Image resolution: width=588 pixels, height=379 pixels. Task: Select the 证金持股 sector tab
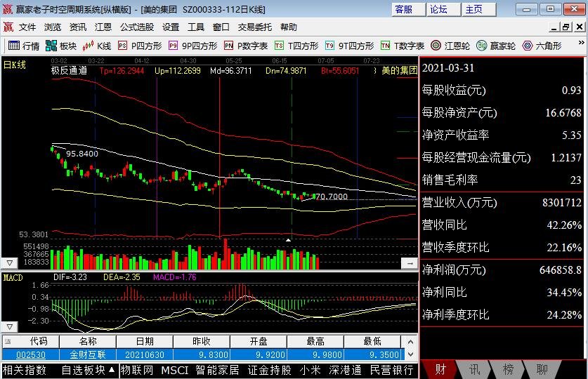(270, 370)
